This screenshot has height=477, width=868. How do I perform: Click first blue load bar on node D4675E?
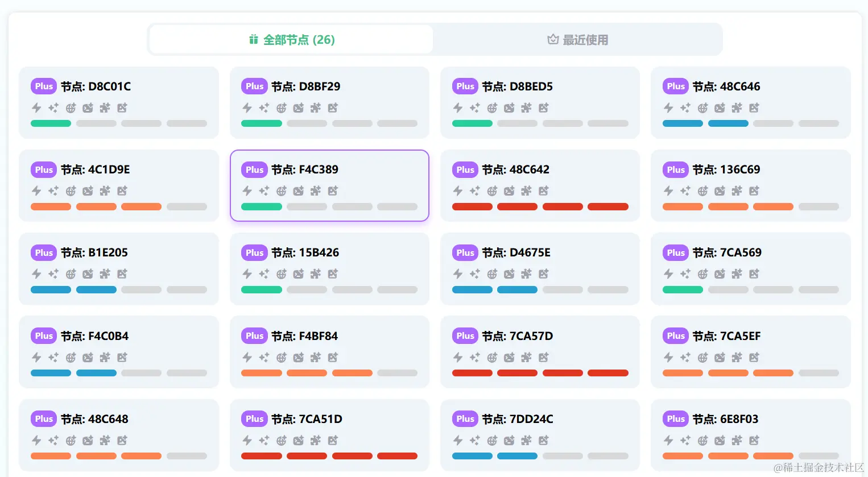tap(472, 290)
